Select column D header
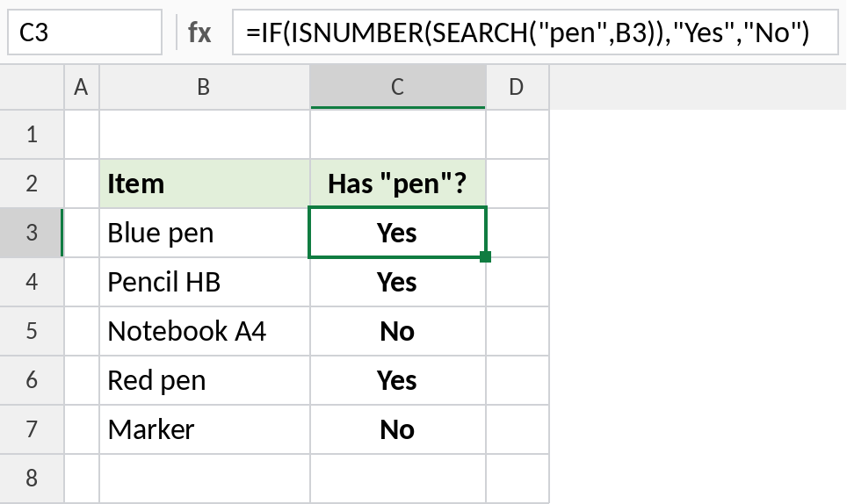 click(517, 87)
